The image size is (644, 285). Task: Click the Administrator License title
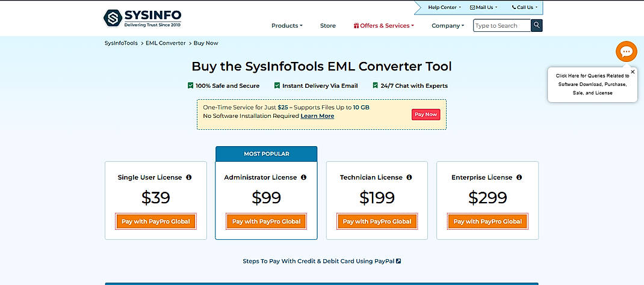(261, 177)
